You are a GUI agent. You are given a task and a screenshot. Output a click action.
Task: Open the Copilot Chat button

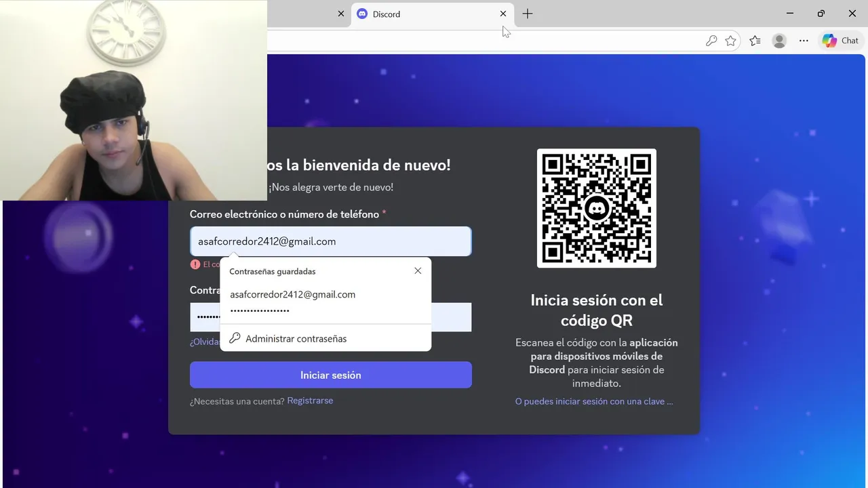point(841,41)
